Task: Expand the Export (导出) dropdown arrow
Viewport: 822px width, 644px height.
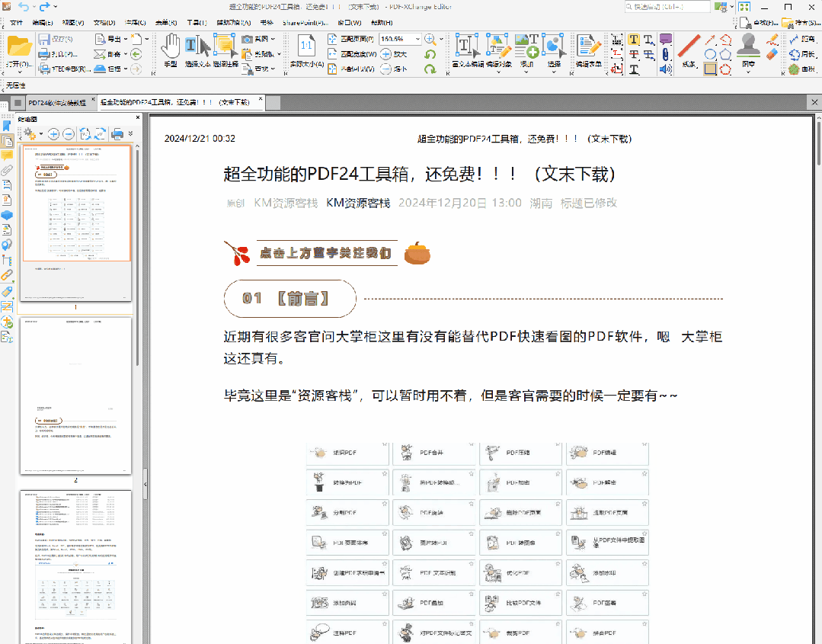Action: (x=126, y=39)
